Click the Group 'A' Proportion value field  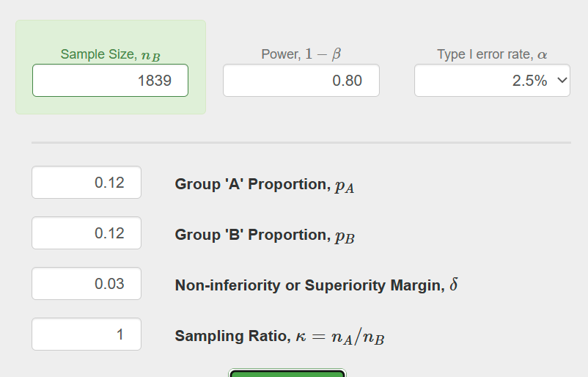coord(87,183)
